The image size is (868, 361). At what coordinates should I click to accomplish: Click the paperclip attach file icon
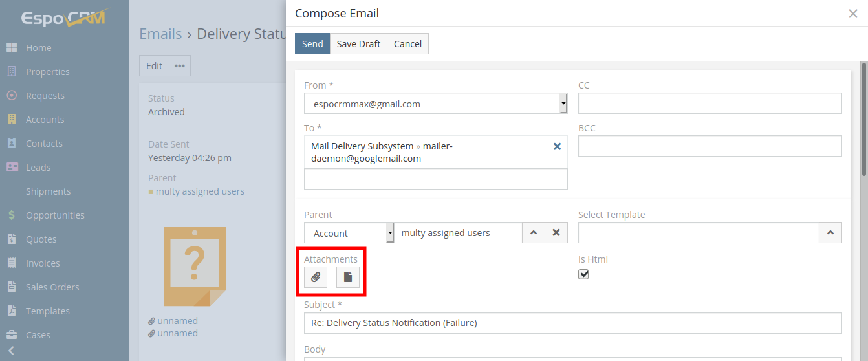(316, 278)
